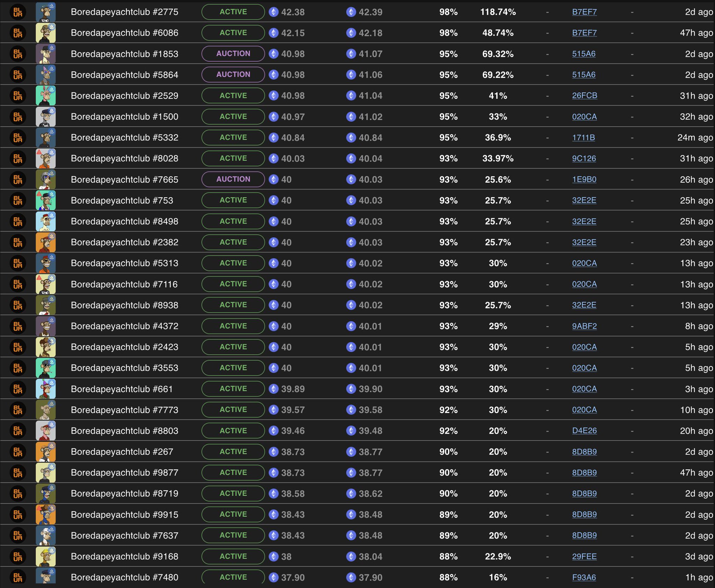Image resolution: width=715 pixels, height=588 pixels.
Task: Select Boredapeyachtclub #8028 name
Action: pos(125,159)
